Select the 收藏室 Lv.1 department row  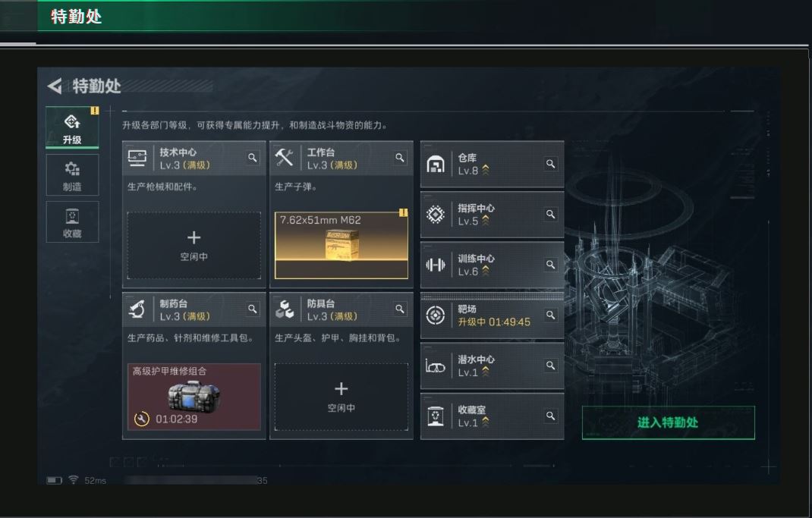[492, 416]
